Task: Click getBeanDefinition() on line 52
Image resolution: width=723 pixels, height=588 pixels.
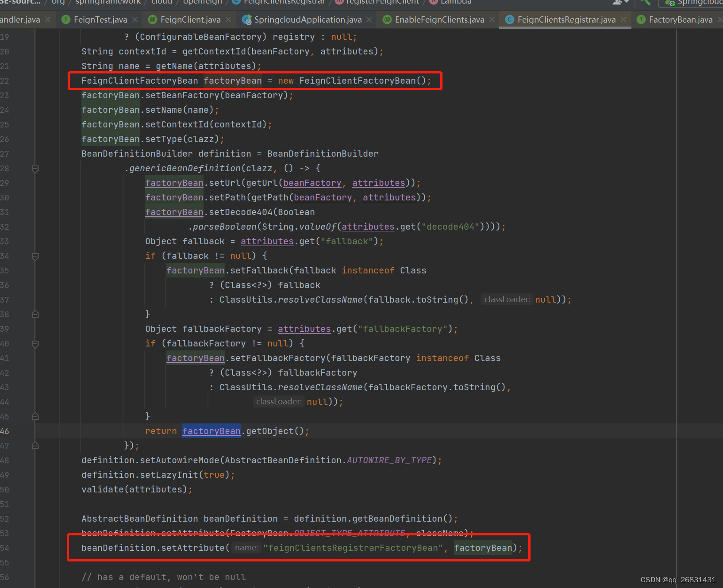Action: pyautogui.click(x=403, y=519)
